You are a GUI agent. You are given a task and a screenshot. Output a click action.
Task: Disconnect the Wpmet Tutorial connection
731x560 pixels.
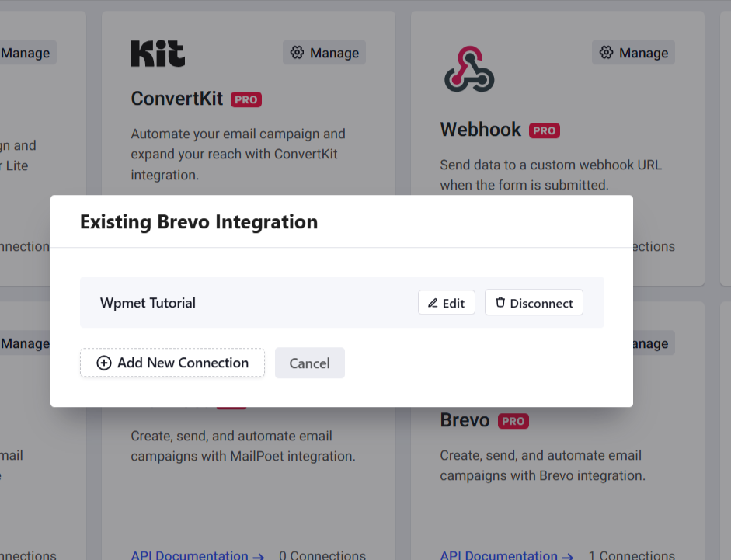tap(534, 302)
